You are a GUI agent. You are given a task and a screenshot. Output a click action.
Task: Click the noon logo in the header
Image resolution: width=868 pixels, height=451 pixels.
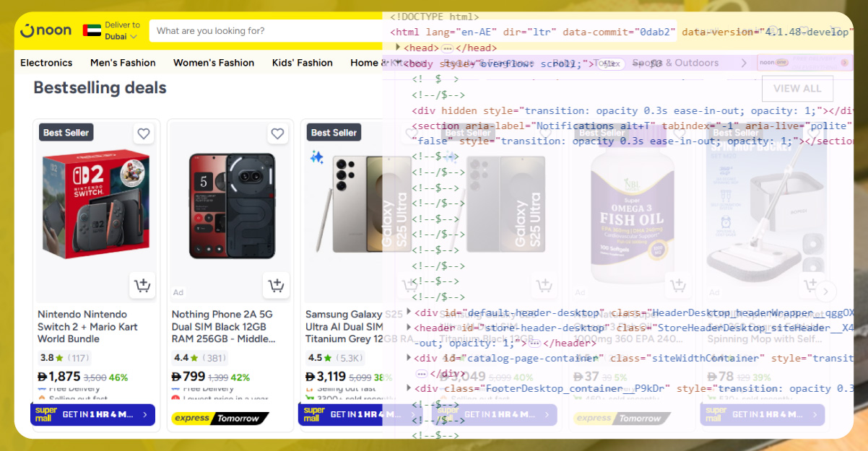46,31
